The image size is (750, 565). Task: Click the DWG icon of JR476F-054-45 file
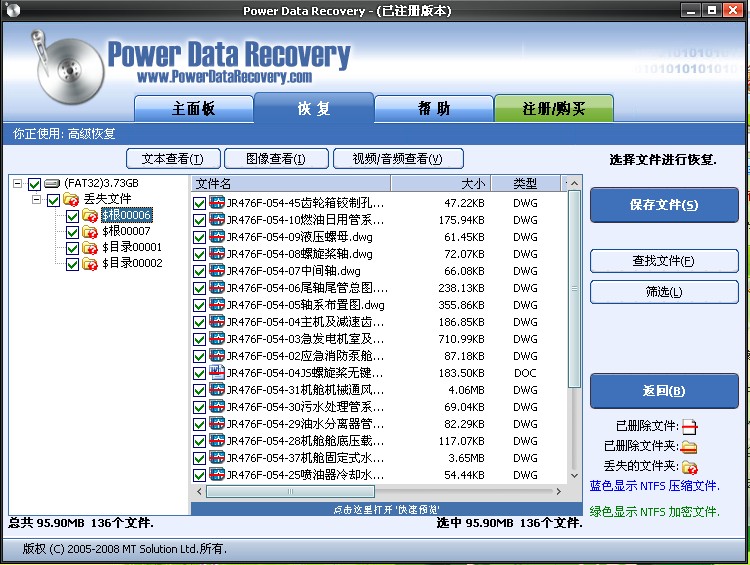tap(217, 203)
